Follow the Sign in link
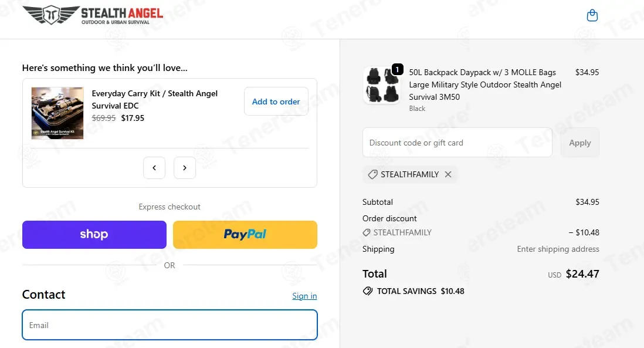This screenshot has height=348, width=644. pos(304,296)
